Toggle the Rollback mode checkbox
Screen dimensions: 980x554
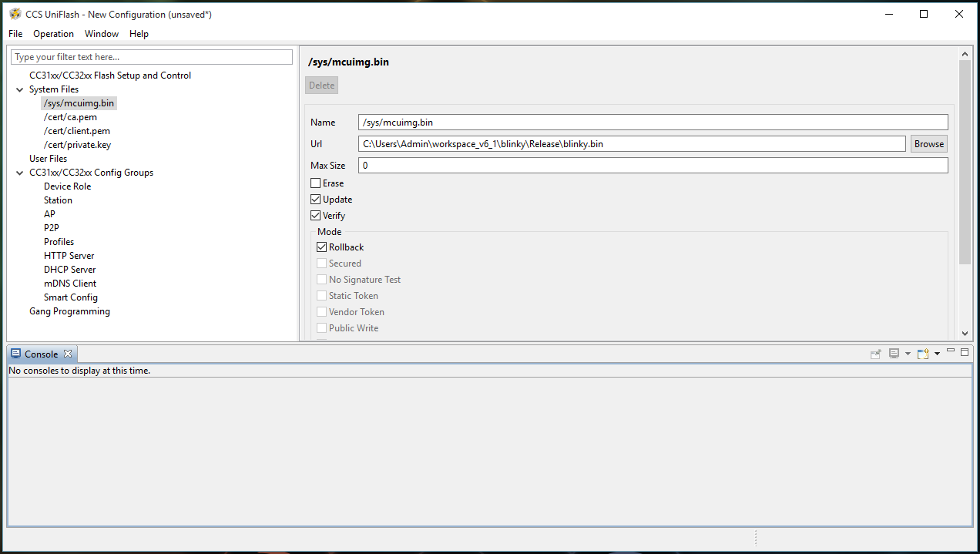click(322, 247)
